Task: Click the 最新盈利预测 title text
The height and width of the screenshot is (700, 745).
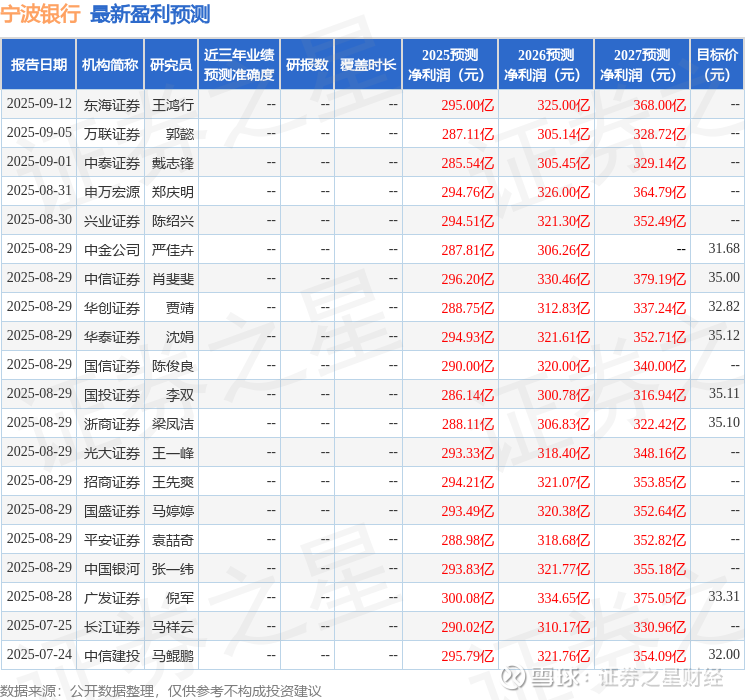Action: [x=150, y=14]
